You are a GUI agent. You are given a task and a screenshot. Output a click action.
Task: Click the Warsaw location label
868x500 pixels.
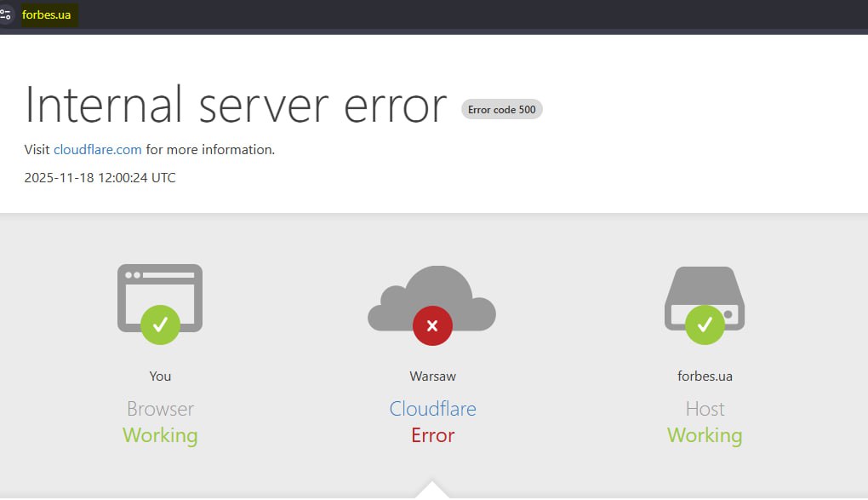(432, 376)
